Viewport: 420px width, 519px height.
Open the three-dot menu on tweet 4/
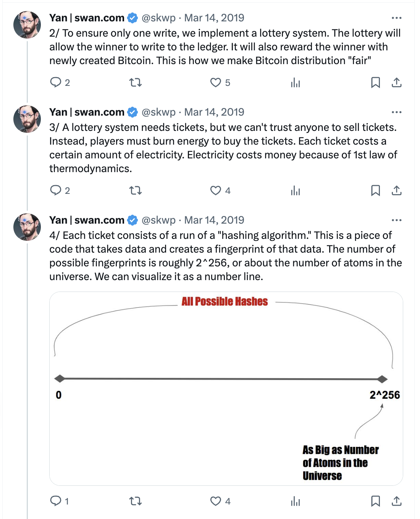(397, 220)
